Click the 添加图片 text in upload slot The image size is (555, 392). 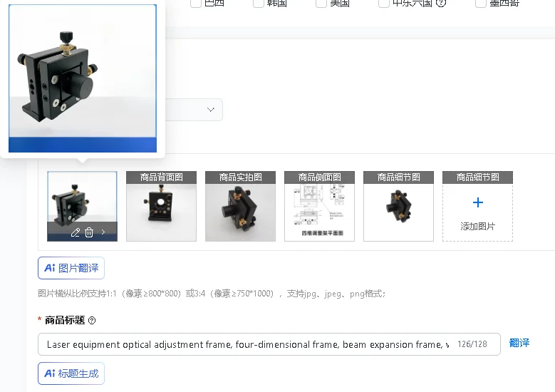478,226
